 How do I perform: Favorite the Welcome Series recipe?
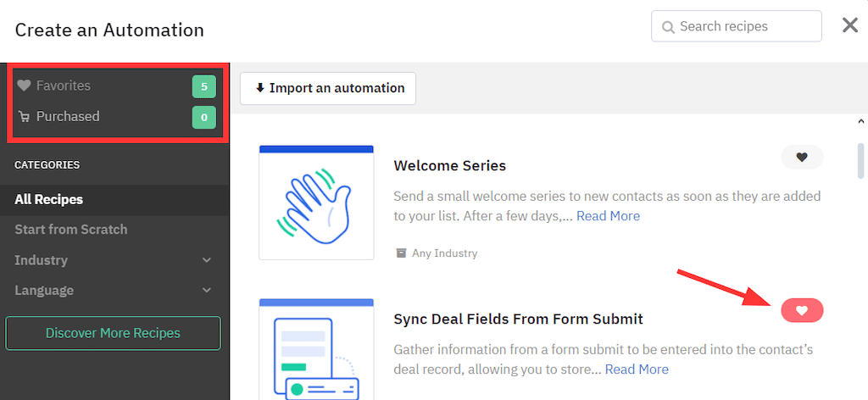pyautogui.click(x=801, y=157)
